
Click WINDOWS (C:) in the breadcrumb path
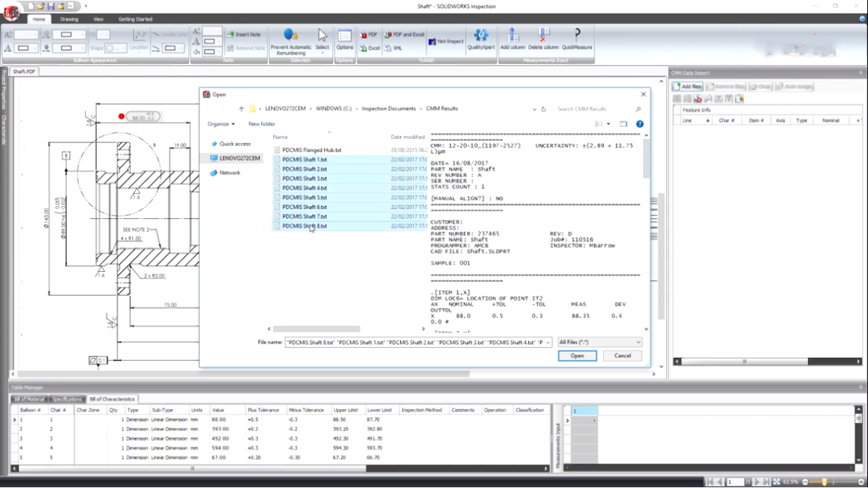click(x=335, y=108)
